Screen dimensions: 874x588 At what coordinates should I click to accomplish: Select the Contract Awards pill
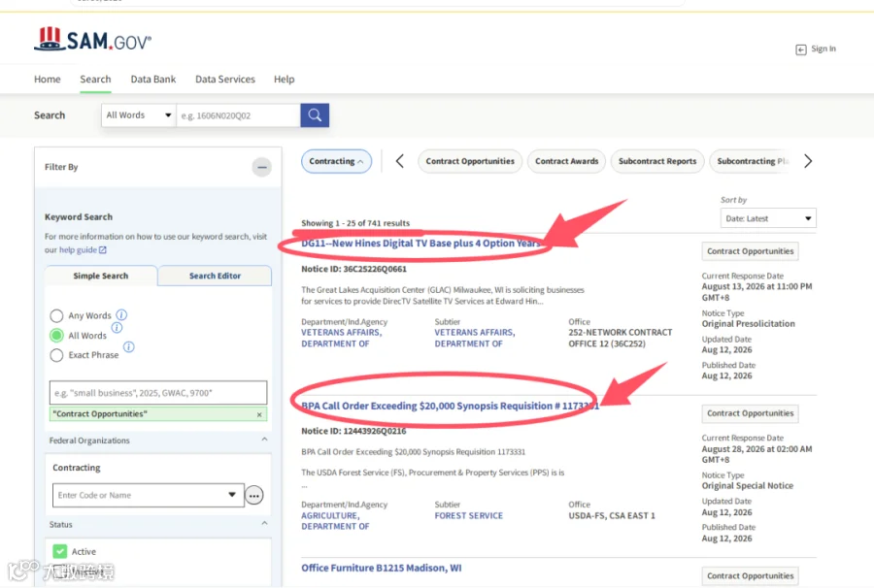566,161
